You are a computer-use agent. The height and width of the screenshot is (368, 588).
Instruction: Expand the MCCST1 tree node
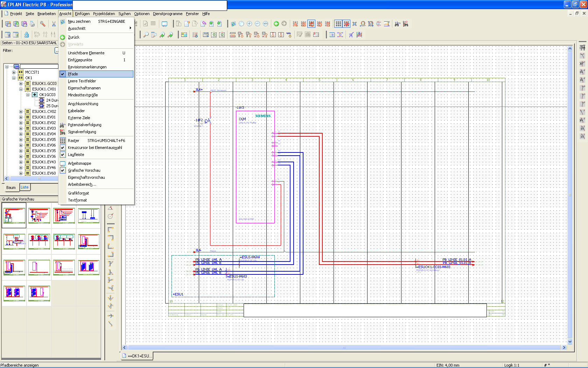14,72
